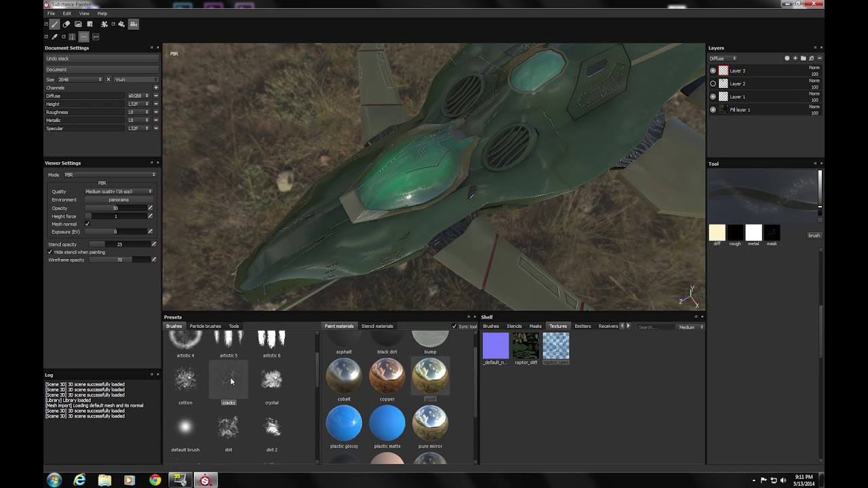Adjust the Exposure (EV) slider
868x488 pixels.
115,232
